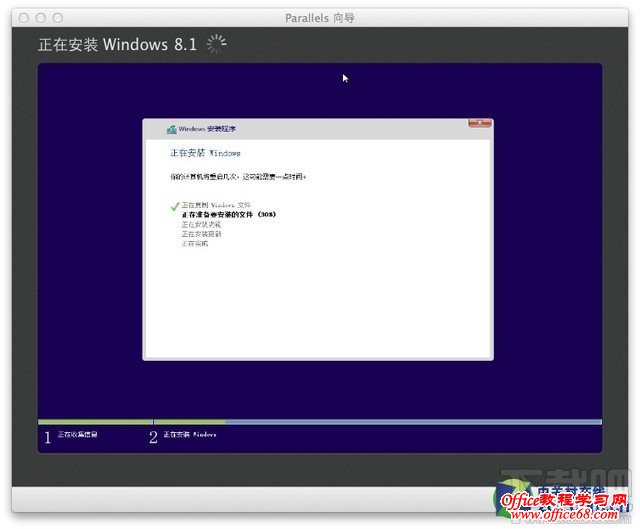Click the bold preparing files step showing 30%
Screen dimensions: 640x529
coord(229,215)
